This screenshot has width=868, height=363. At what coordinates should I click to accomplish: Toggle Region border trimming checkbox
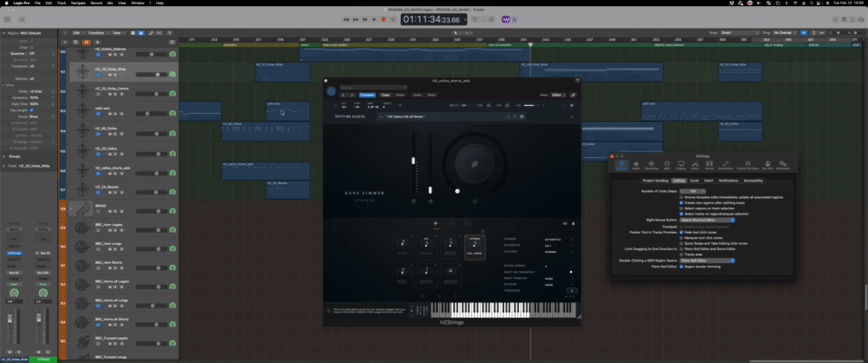(681, 267)
